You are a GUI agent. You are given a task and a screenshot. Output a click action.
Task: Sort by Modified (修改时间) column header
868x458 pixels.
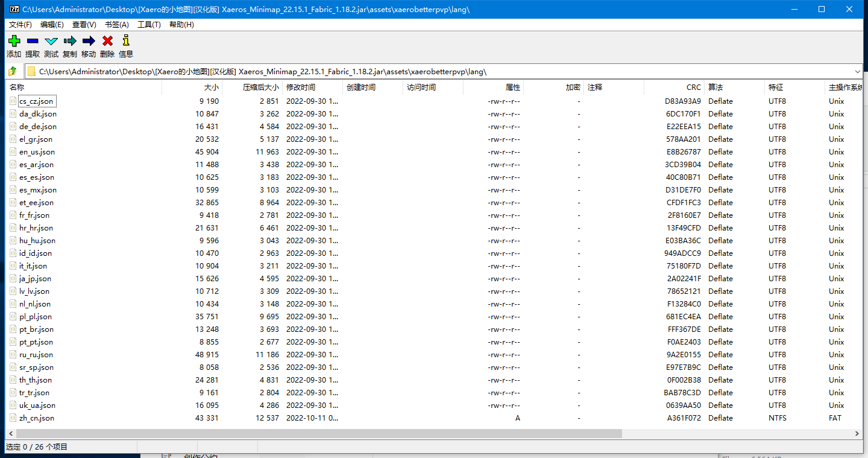tap(313, 87)
